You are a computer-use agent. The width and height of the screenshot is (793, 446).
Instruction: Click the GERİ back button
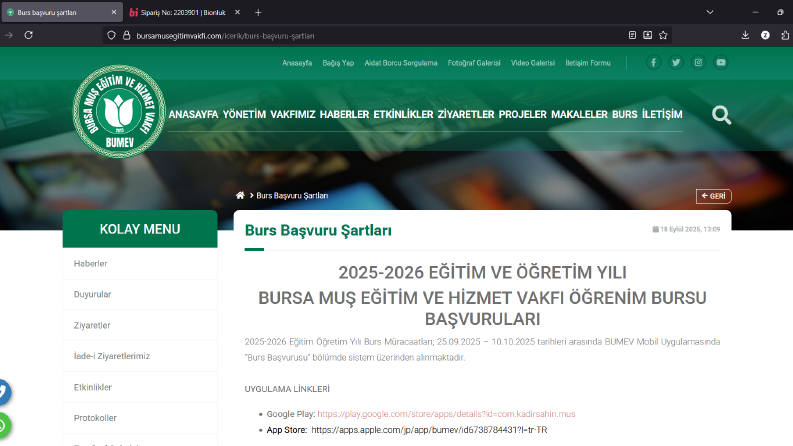(714, 196)
